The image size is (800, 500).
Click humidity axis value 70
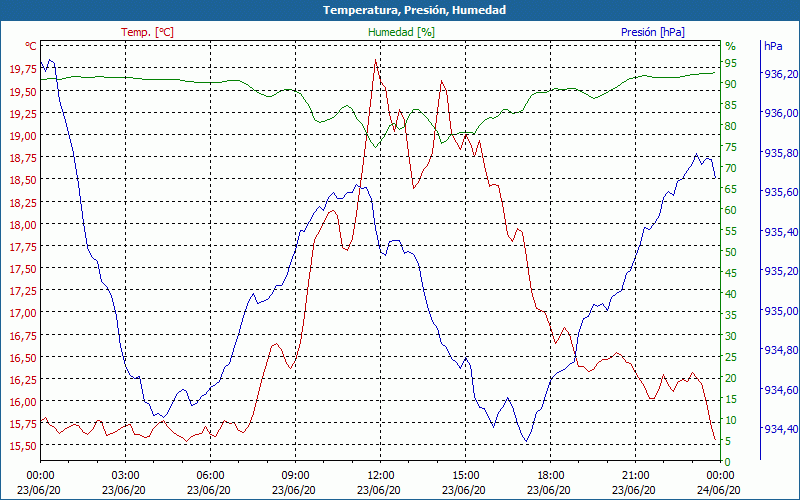(x=731, y=168)
